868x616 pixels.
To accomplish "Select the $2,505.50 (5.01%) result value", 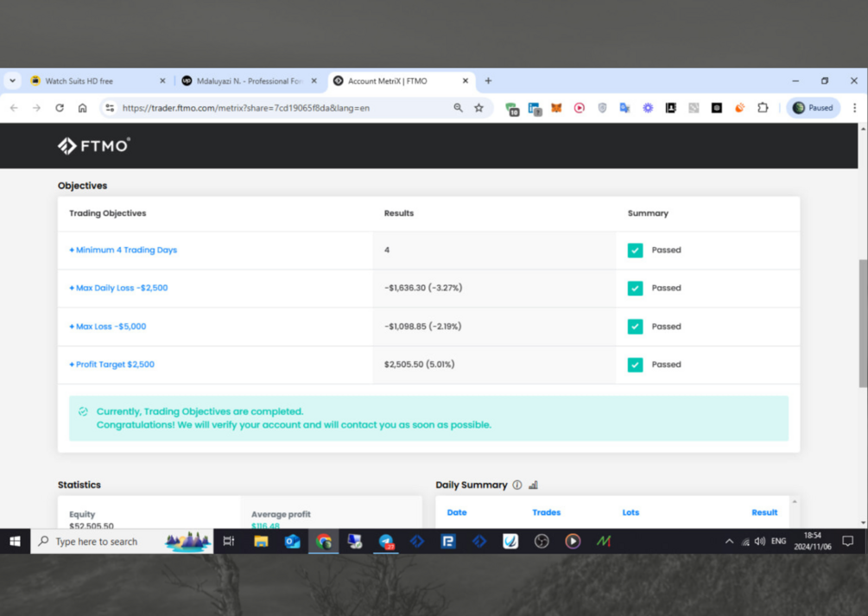I will [420, 365].
